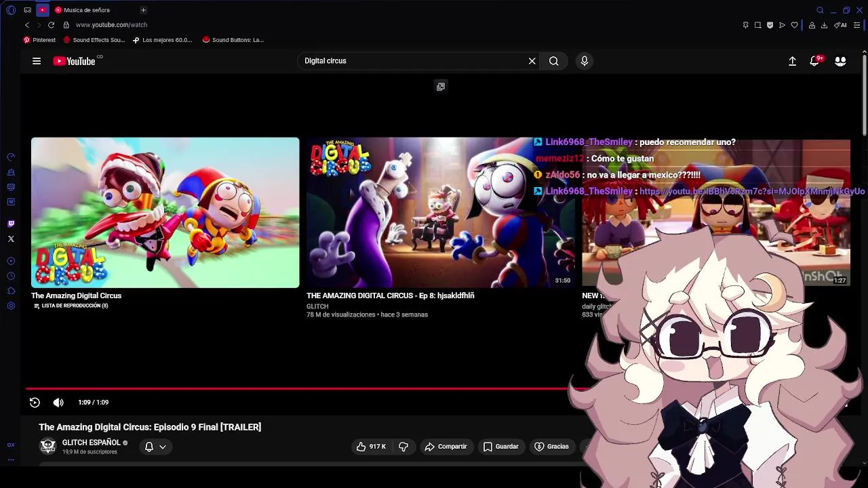
Task: Toggle ad blocker shield icon
Action: pos(770,25)
